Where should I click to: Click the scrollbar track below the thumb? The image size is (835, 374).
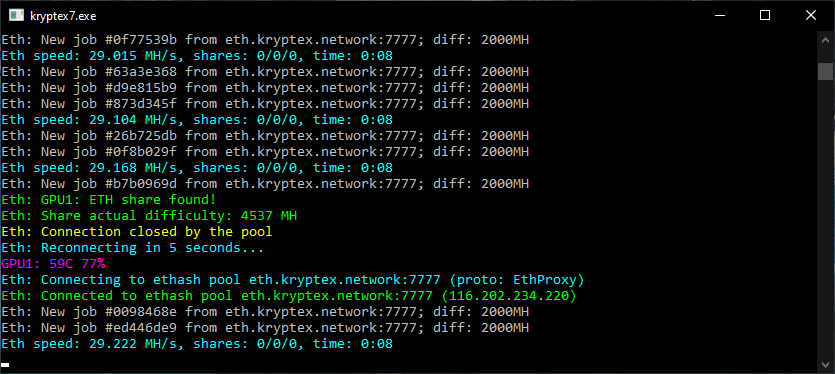[x=825, y=218]
